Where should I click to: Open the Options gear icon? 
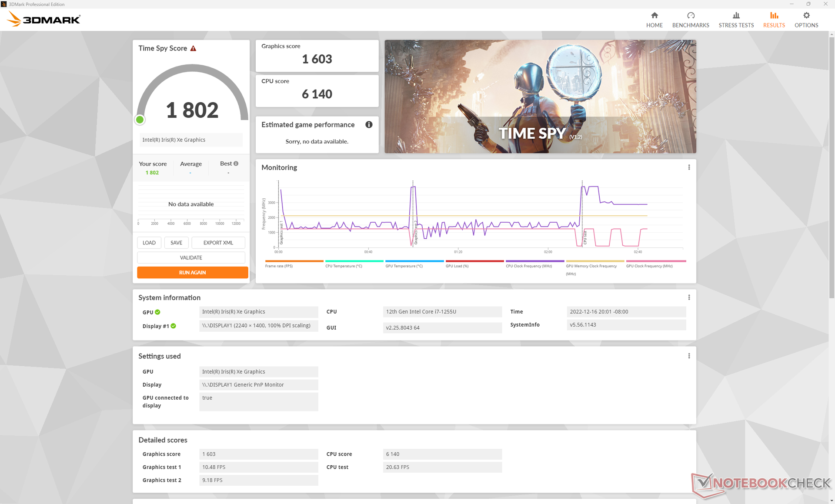point(806,16)
